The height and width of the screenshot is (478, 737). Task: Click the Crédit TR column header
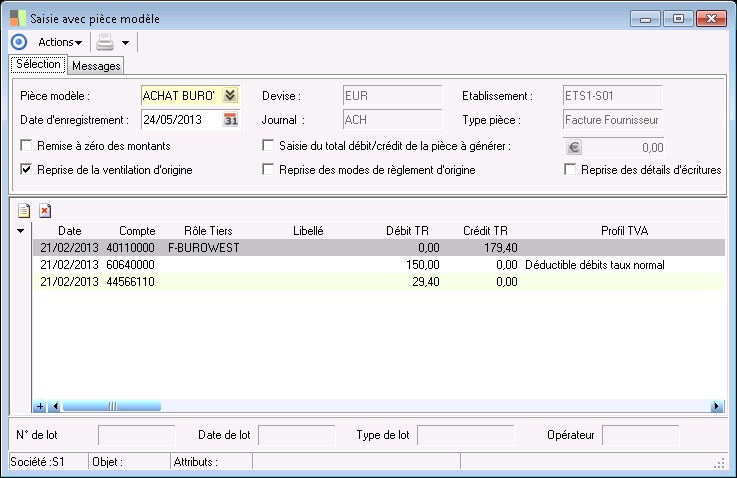tap(485, 231)
